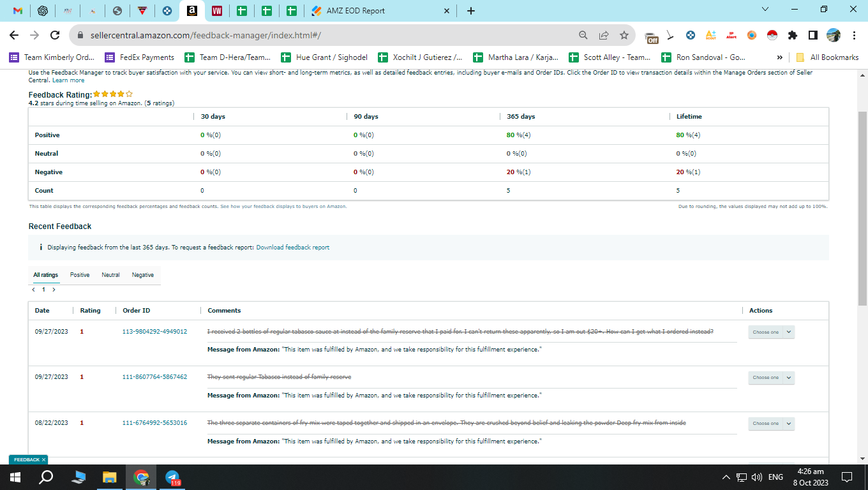The height and width of the screenshot is (490, 868).
Task: Open order 111-8607764-5867462
Action: click(x=155, y=377)
